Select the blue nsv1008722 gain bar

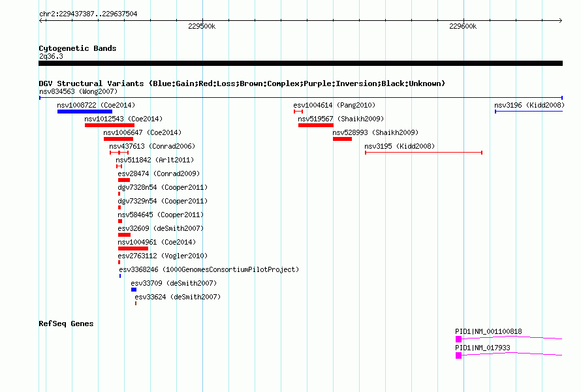85,112
